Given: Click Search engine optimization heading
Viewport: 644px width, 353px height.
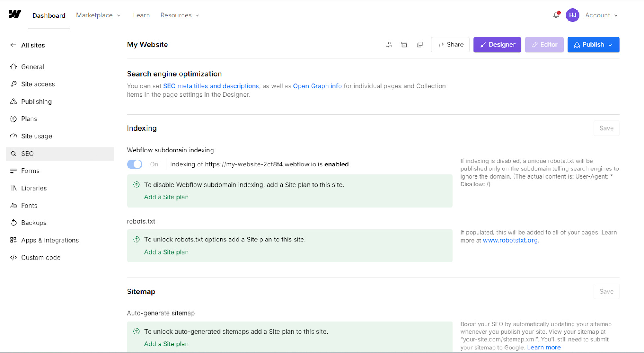Looking at the screenshot, I should point(174,74).
